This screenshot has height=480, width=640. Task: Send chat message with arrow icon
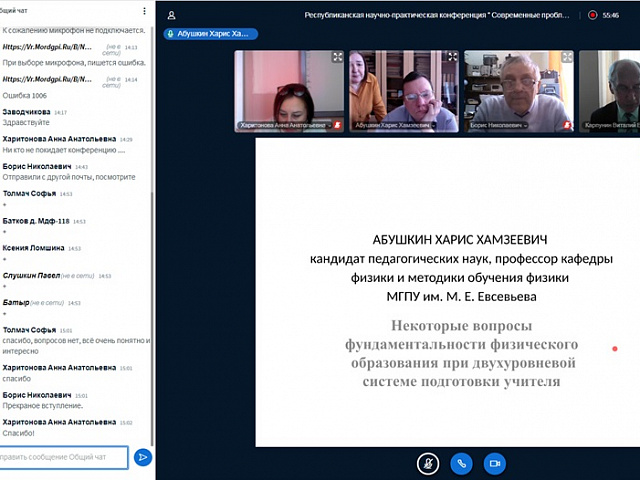143,457
